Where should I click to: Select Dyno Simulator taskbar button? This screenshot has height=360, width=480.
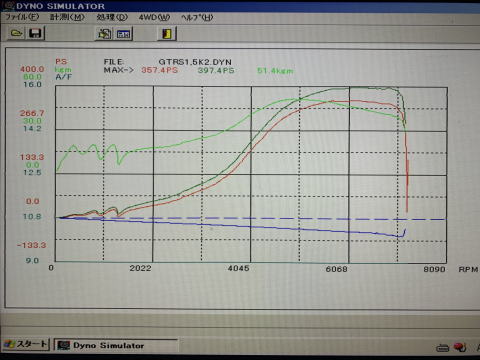coord(116,345)
